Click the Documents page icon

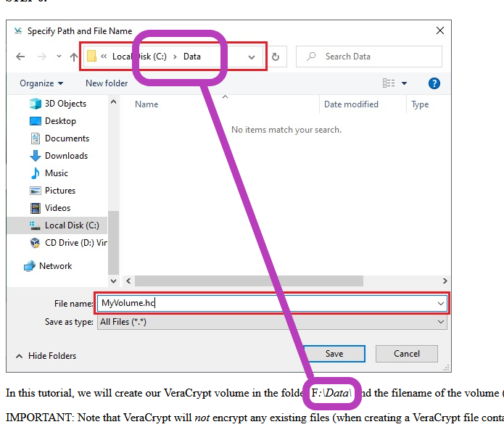(x=36, y=138)
